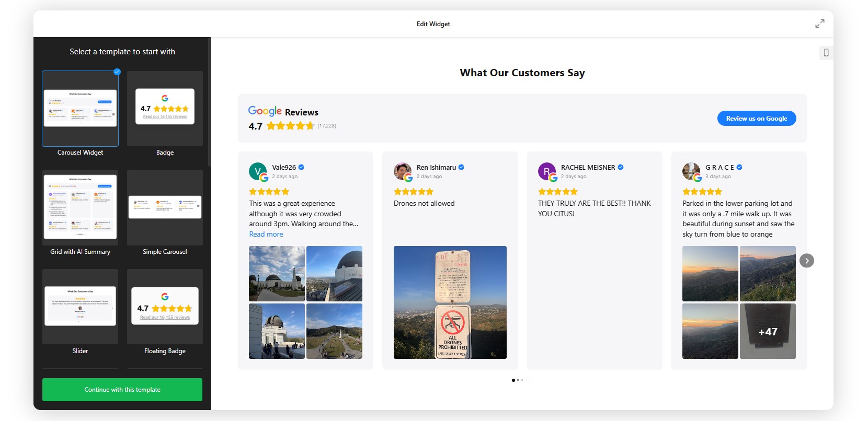Click Continue with this template button
This screenshot has width=868, height=421.
click(122, 390)
